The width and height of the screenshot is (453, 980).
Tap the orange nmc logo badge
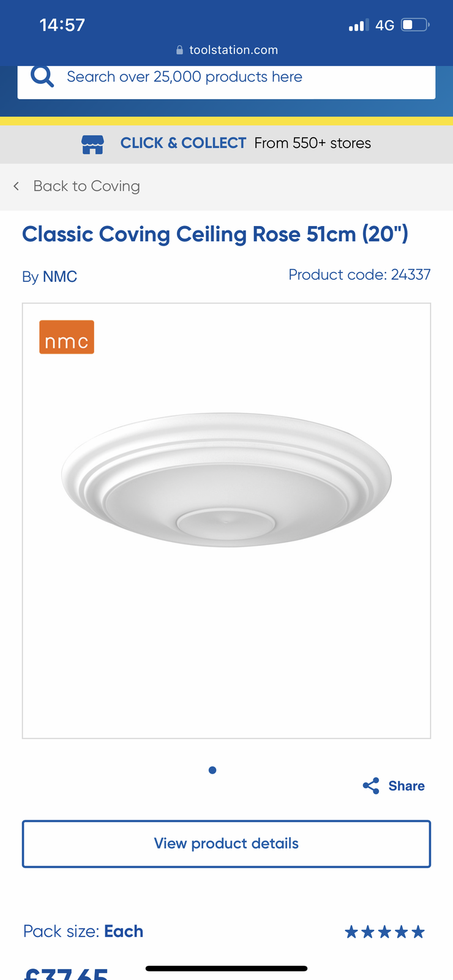click(x=67, y=337)
